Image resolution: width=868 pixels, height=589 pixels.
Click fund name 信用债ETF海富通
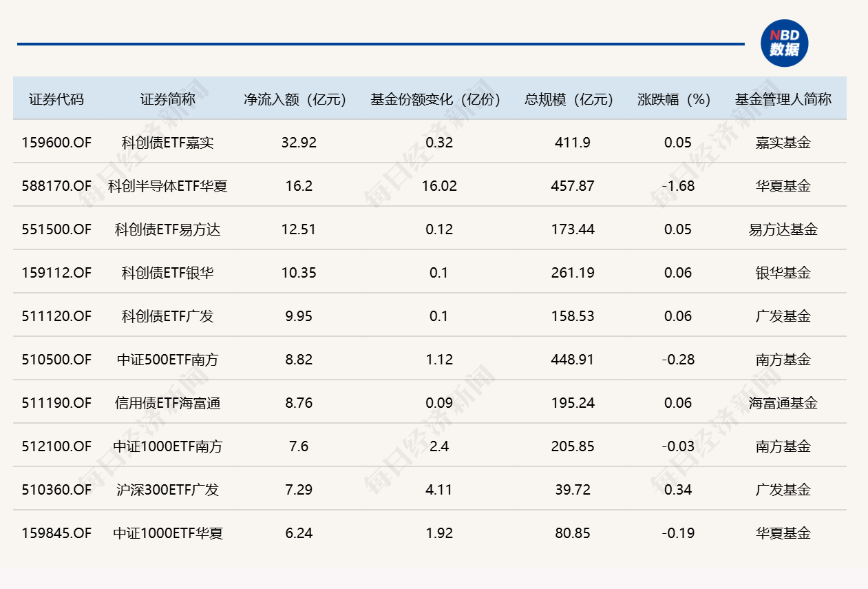pyautogui.click(x=168, y=403)
